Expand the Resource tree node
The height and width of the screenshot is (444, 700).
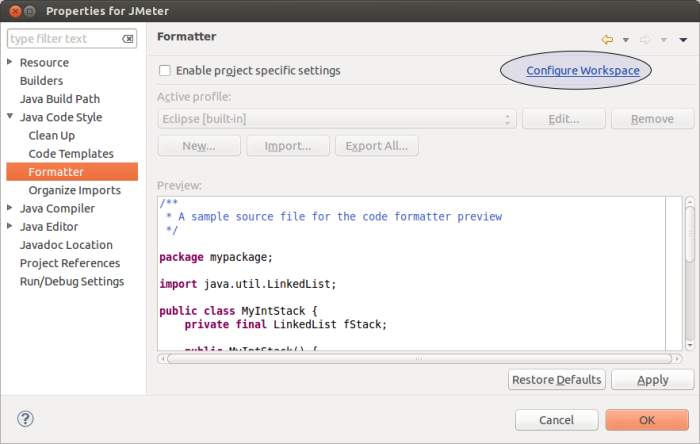[x=10, y=63]
